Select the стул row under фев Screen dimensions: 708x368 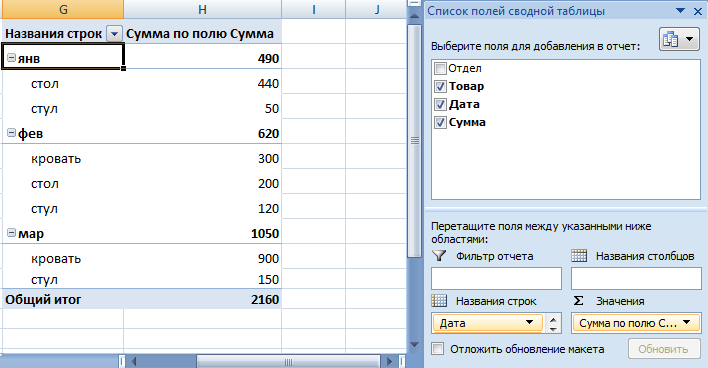click(63, 209)
